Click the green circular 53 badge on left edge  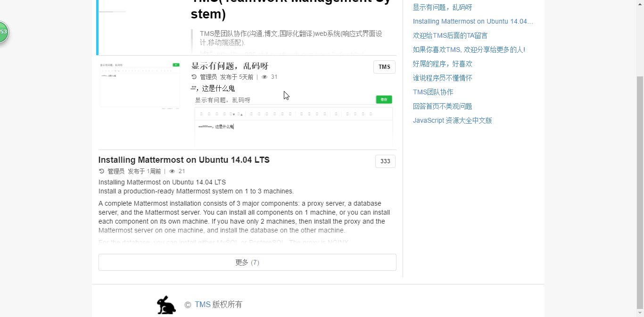[x=3, y=32]
